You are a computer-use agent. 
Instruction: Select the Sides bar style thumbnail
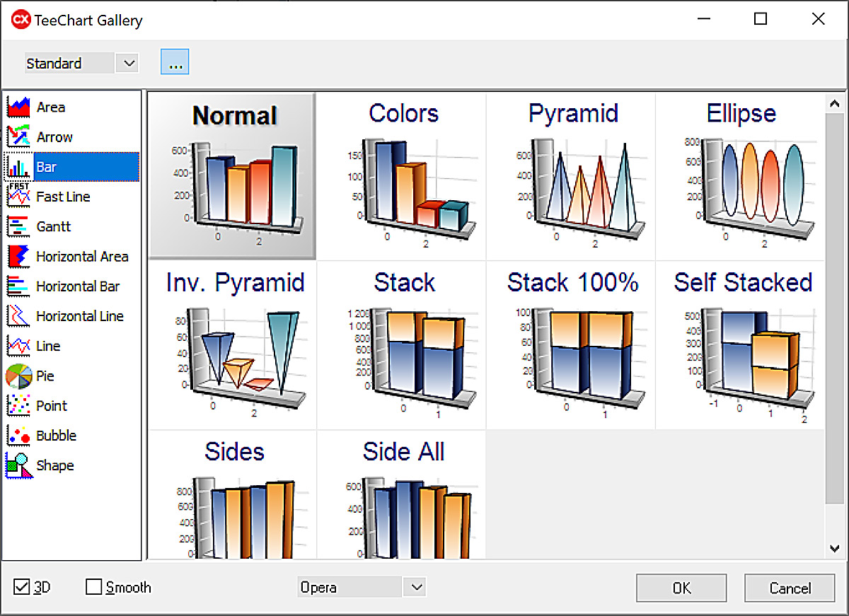point(233,495)
